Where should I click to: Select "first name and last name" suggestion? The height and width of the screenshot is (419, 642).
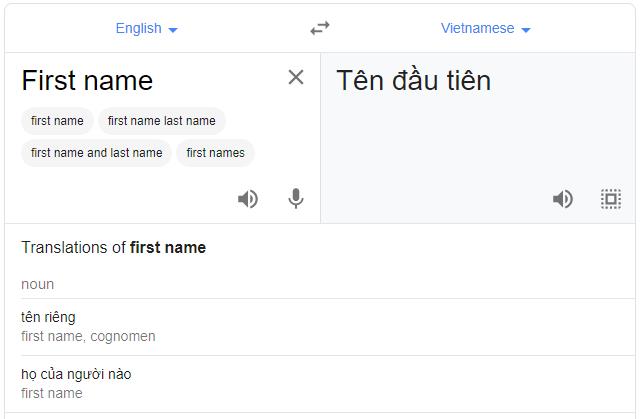pyautogui.click(x=97, y=153)
